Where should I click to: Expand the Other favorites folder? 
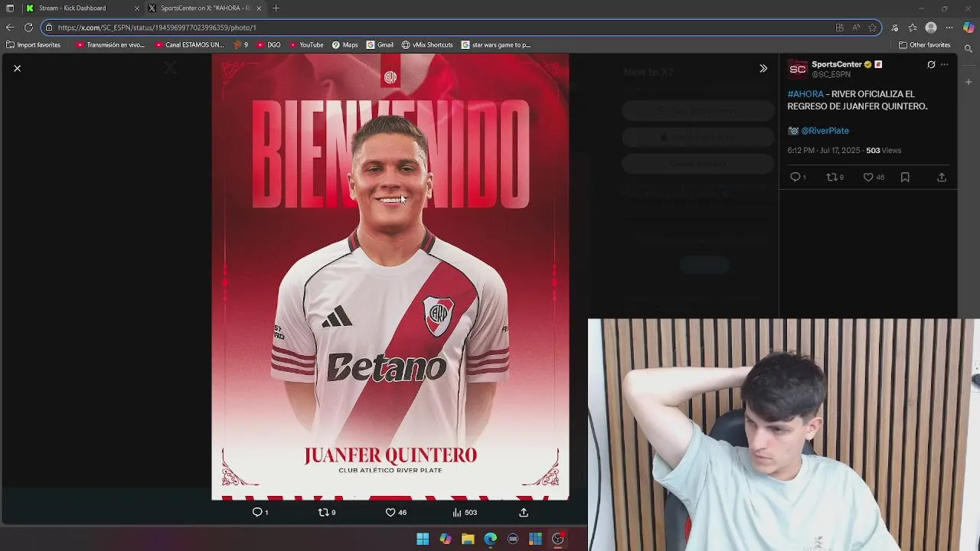tap(925, 45)
